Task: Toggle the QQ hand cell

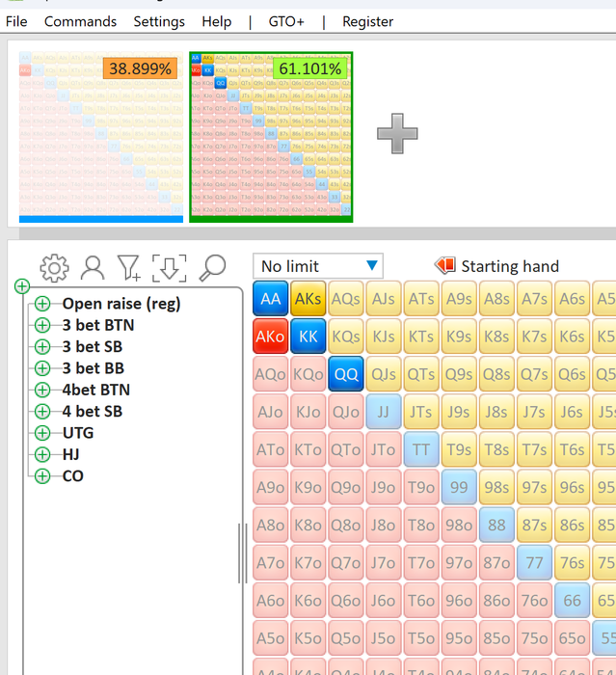Action: pyautogui.click(x=346, y=374)
